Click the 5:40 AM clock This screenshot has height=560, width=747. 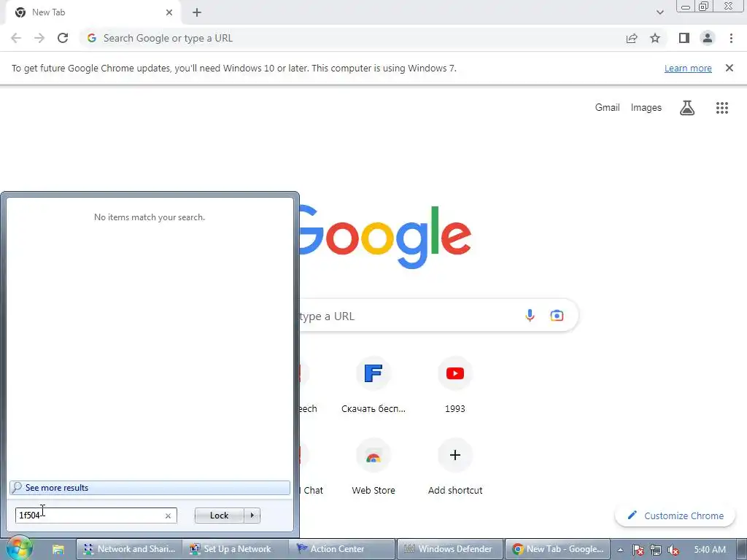pyautogui.click(x=710, y=550)
